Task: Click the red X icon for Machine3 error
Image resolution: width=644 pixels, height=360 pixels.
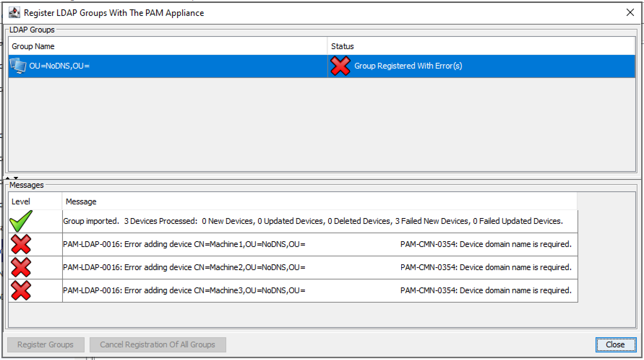Action: [x=21, y=290]
